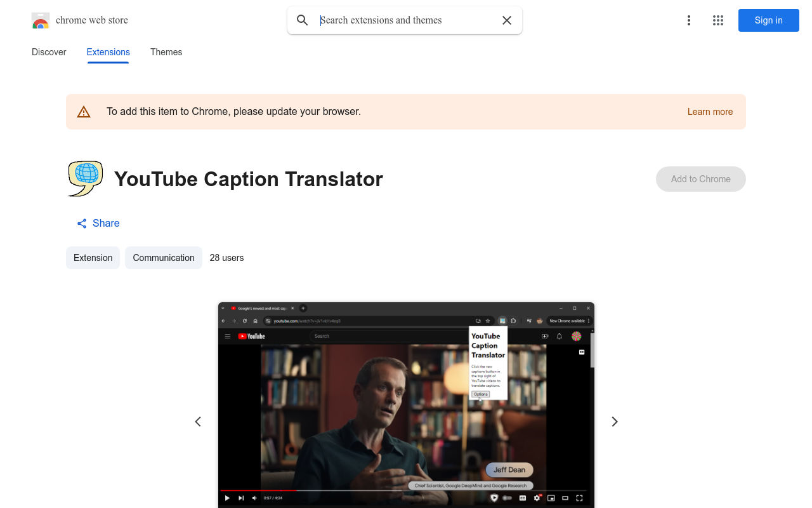
Task: Show next screenshot with right chevron
Action: [x=614, y=422]
